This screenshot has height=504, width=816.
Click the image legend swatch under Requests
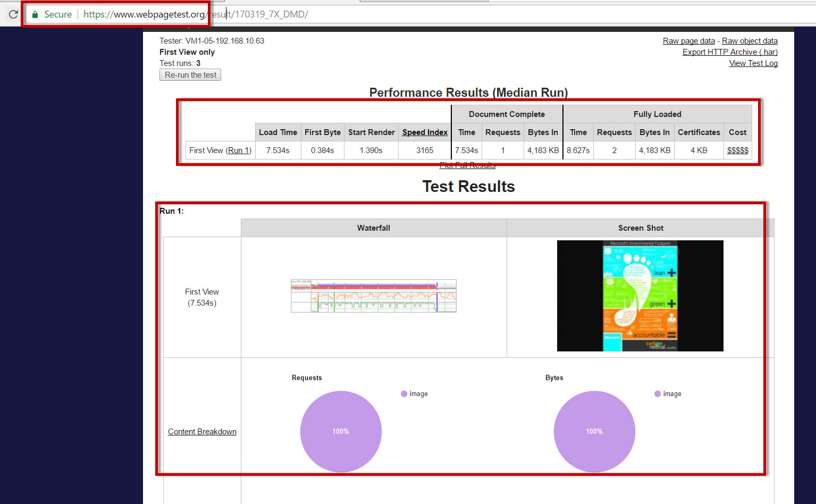tap(404, 394)
